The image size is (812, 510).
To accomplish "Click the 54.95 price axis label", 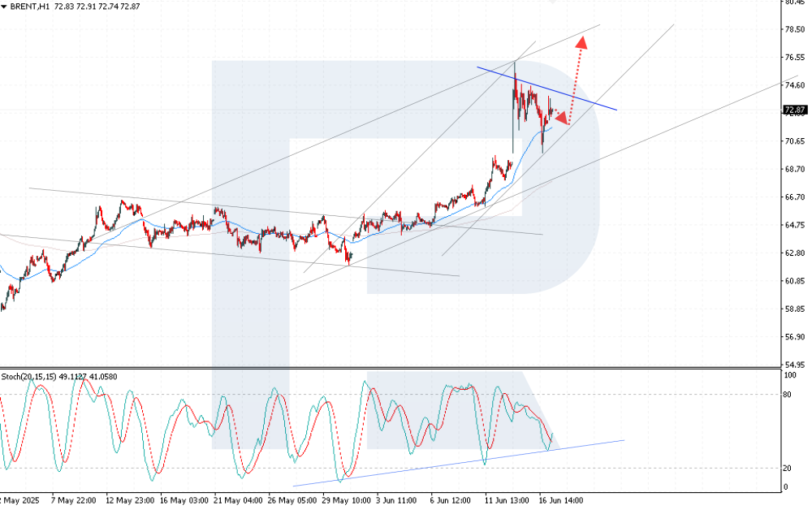I will (794, 365).
